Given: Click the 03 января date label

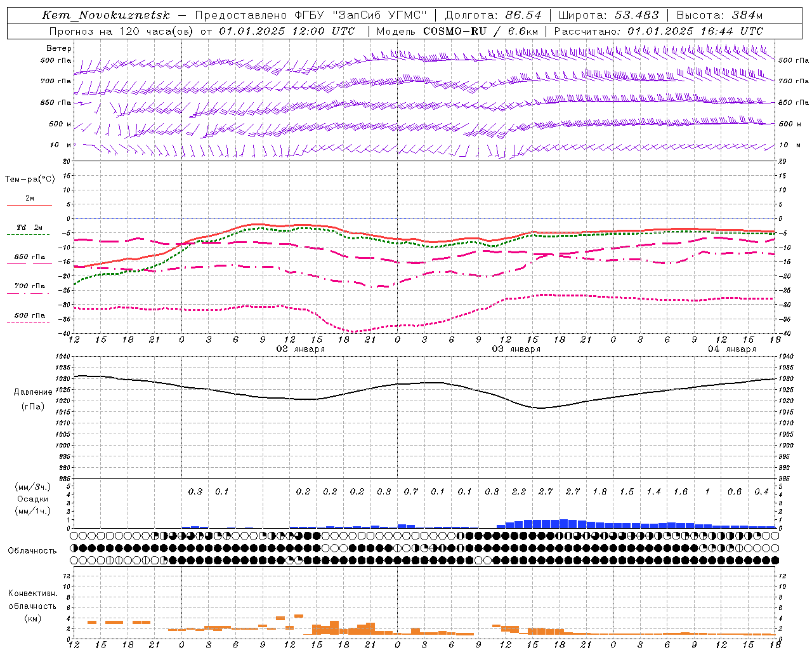Looking at the screenshot, I should [x=516, y=349].
